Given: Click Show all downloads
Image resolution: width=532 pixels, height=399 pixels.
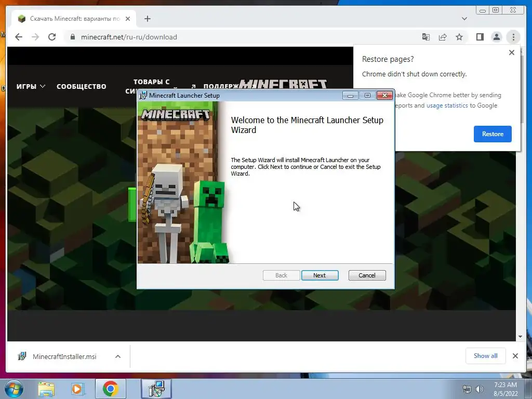Looking at the screenshot, I should tap(485, 355).
